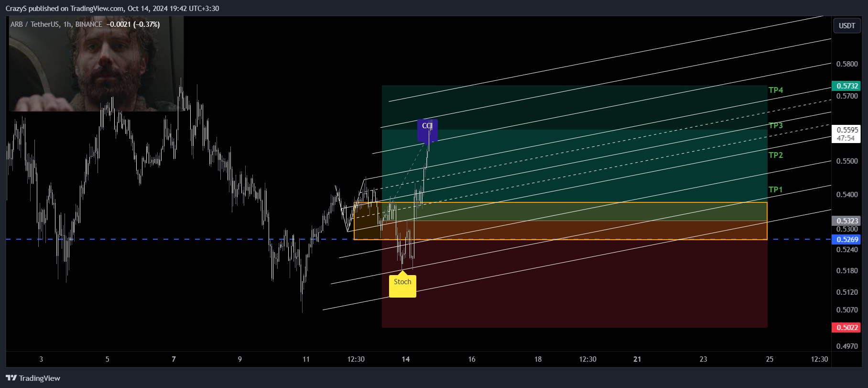Click the blue 0.5269 price tag
This screenshot has width=868, height=388.
pyautogui.click(x=846, y=239)
